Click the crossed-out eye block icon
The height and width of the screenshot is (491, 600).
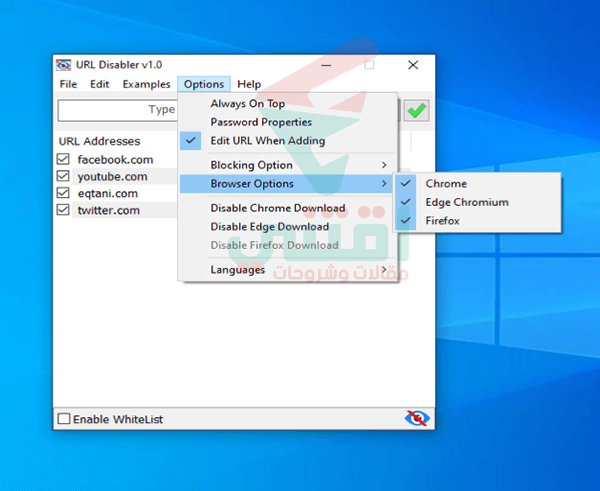tap(417, 418)
